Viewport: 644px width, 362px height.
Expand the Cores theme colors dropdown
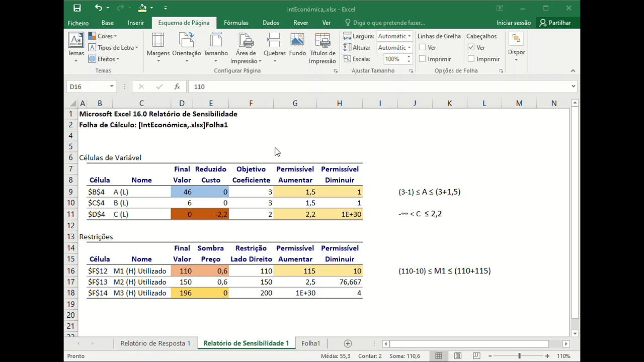click(x=103, y=36)
